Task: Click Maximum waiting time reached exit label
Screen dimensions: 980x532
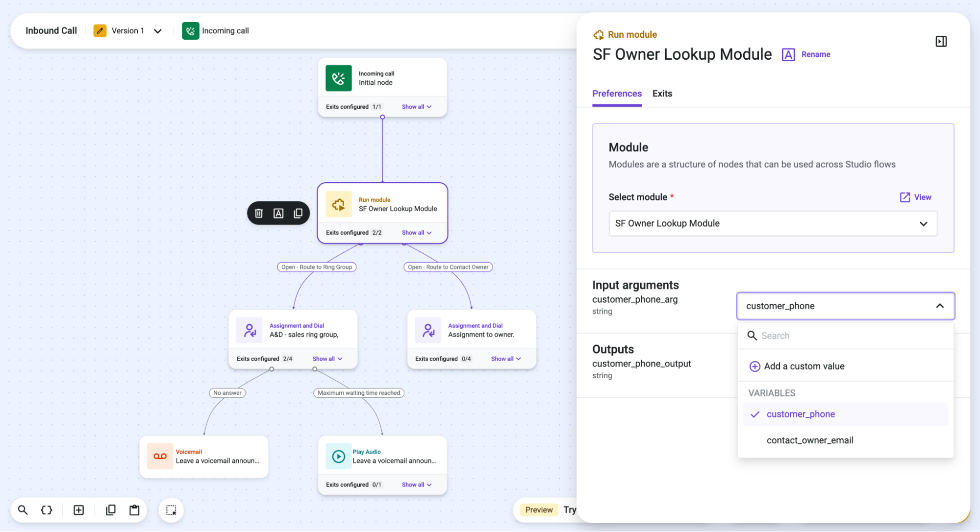Action: pos(359,393)
